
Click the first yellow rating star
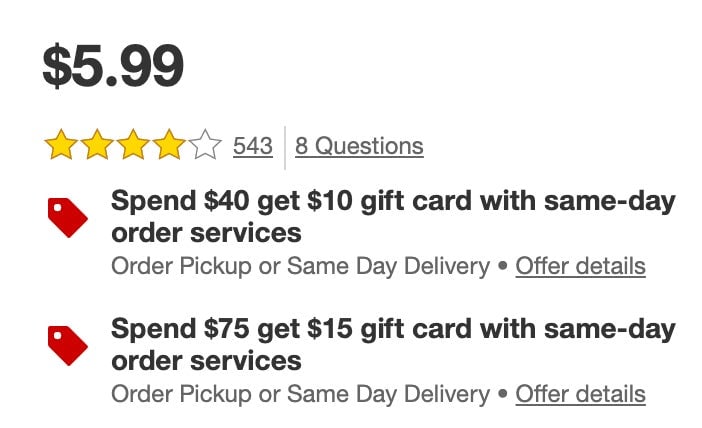(x=61, y=145)
